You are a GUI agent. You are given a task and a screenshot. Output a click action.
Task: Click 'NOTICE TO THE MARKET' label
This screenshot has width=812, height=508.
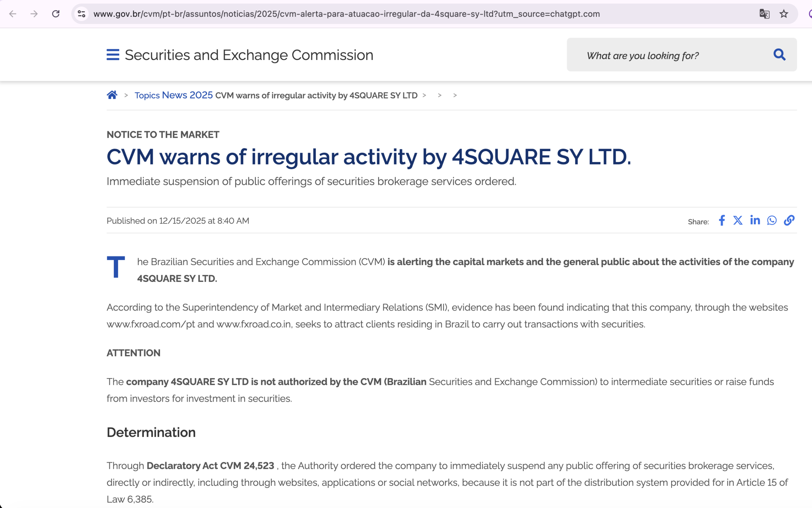[163, 135]
